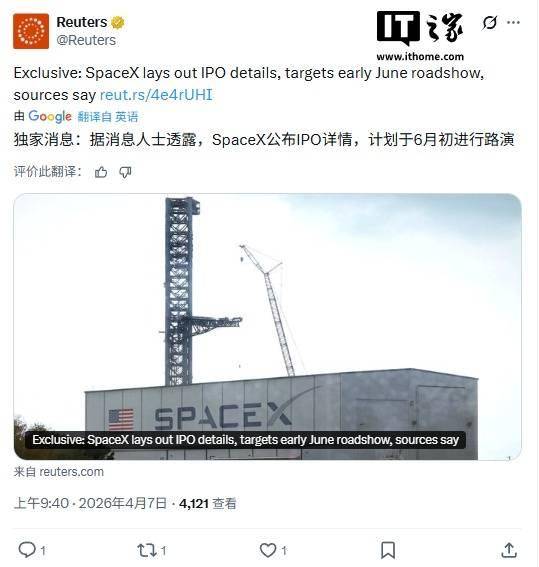Click the Grok icon beside more options
Screen dimensions: 539x567
[489, 23]
